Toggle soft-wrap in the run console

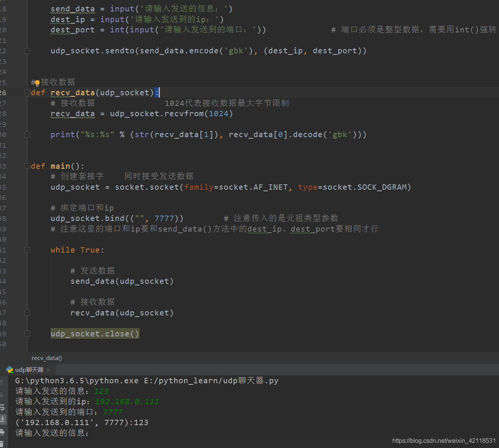click(x=2, y=407)
